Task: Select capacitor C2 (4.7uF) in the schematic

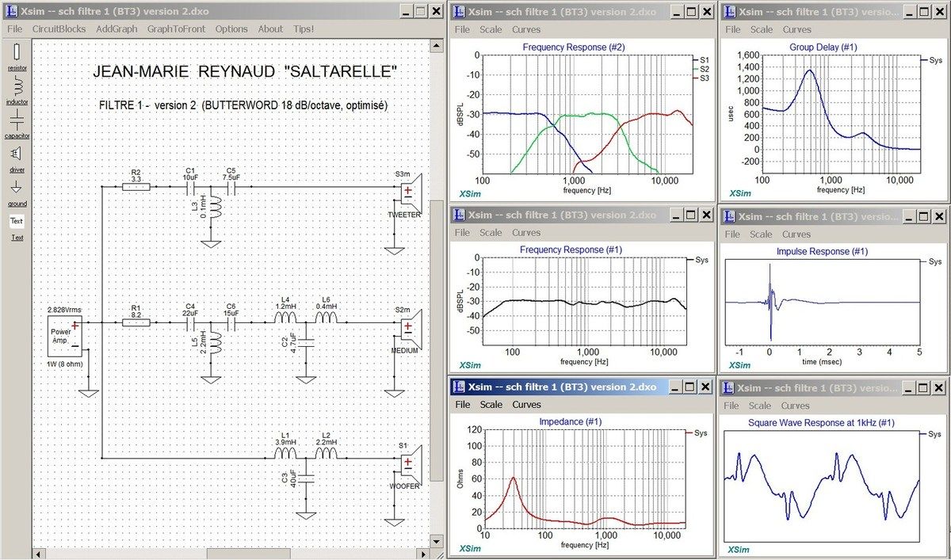Action: [306, 342]
